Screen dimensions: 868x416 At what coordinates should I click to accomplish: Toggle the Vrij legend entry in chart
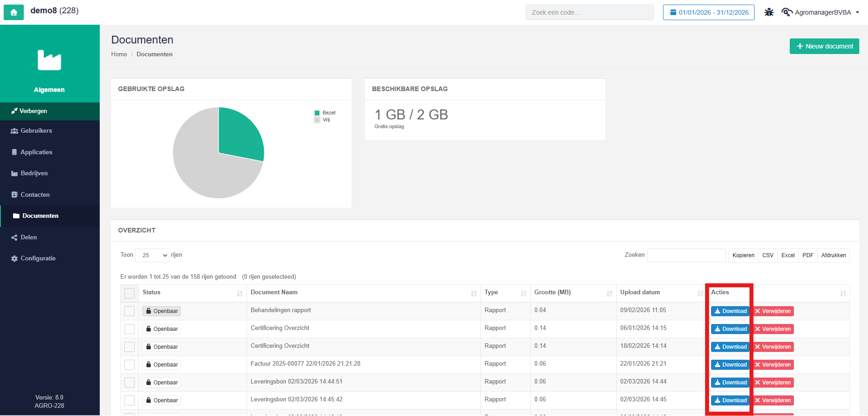(322, 120)
